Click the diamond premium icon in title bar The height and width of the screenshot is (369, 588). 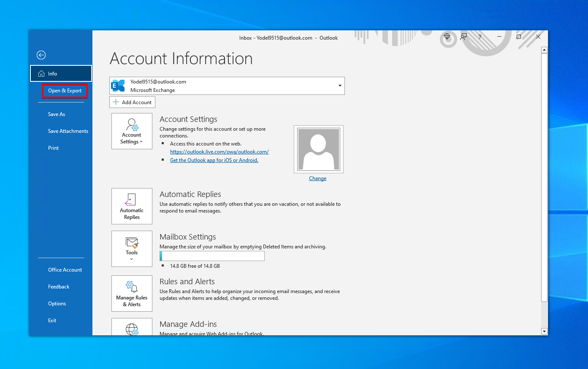pos(447,37)
